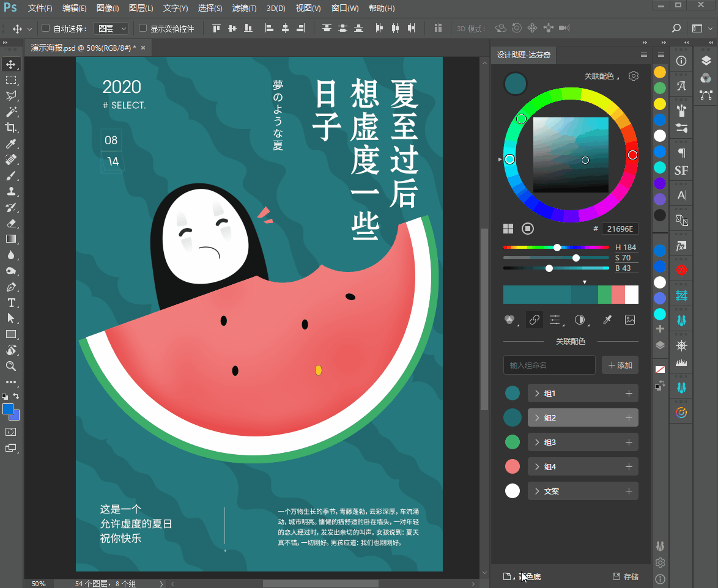
Task: Select the Eyedropper tool in the toolbox
Action: tap(11, 144)
